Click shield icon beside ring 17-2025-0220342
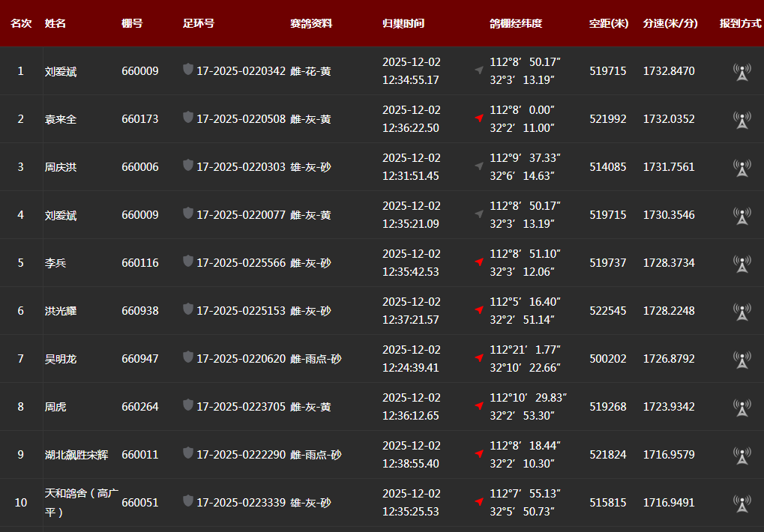Screen dimensions: 764x532 coord(188,70)
